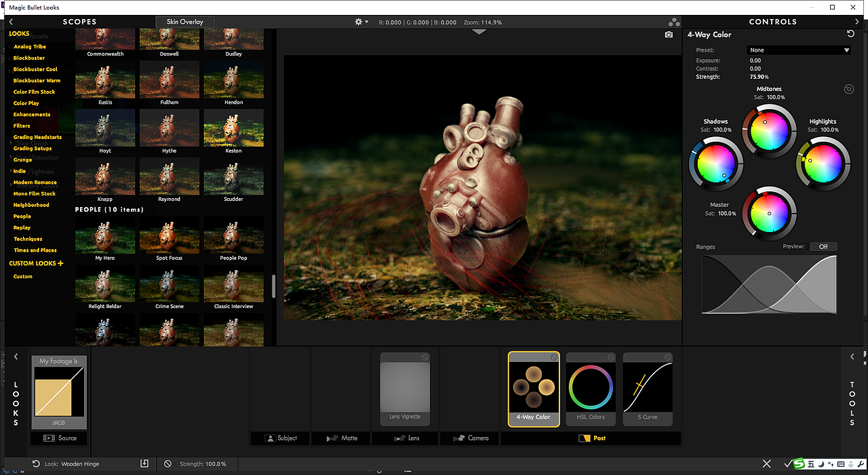Open the Color Film Stock category

[x=34, y=92]
